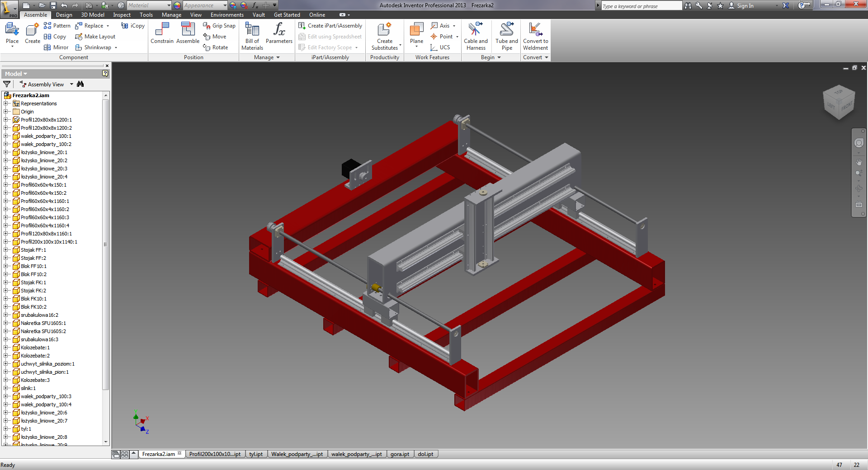Select uchwyt_silnika_poziom:1 in the tree
The height and width of the screenshot is (470, 868).
click(47, 364)
